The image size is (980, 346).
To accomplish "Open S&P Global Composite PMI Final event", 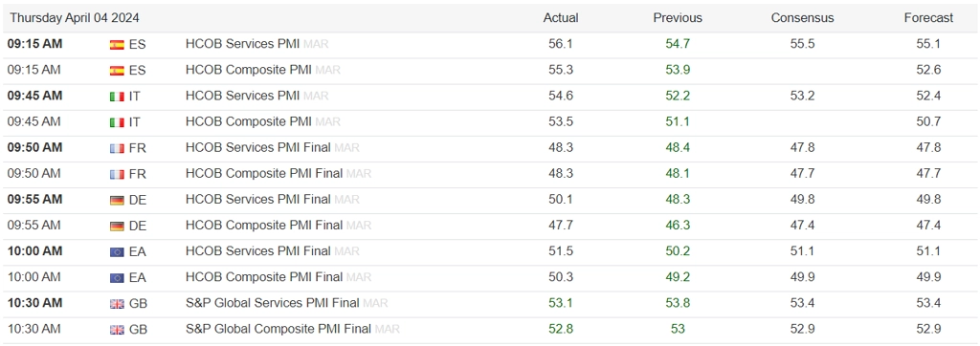I will tap(278, 329).
